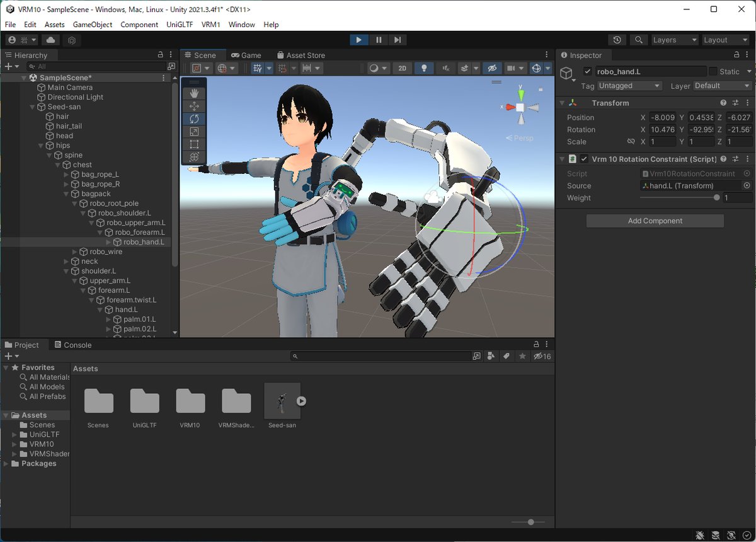This screenshot has width=756, height=542.
Task: Toggle robo_hand.L active checkbox
Action: point(588,72)
